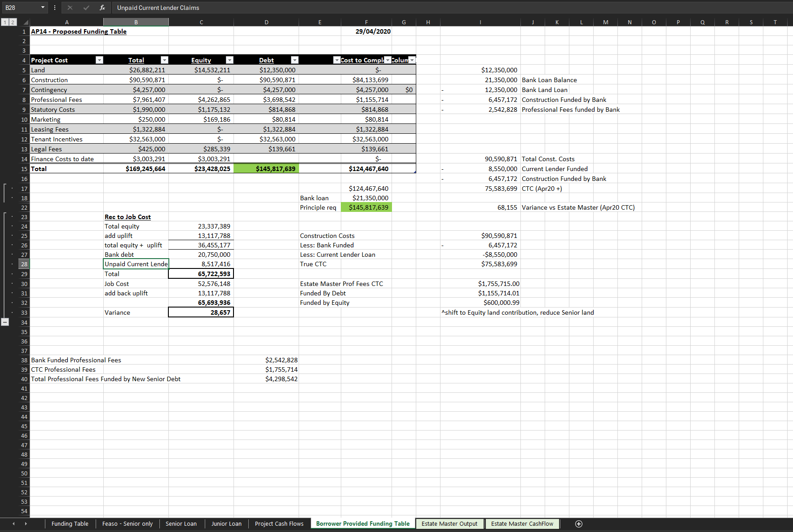Click the sheet tabs scroll right arrow
Viewport: 793px width, 532px height.
tap(26, 524)
